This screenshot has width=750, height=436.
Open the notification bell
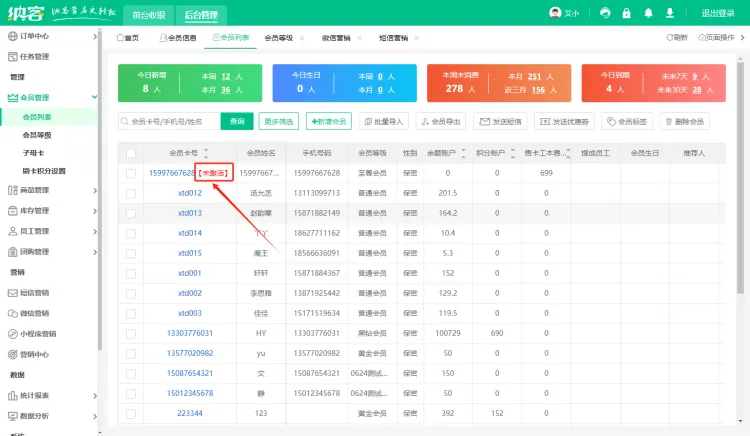(x=648, y=13)
